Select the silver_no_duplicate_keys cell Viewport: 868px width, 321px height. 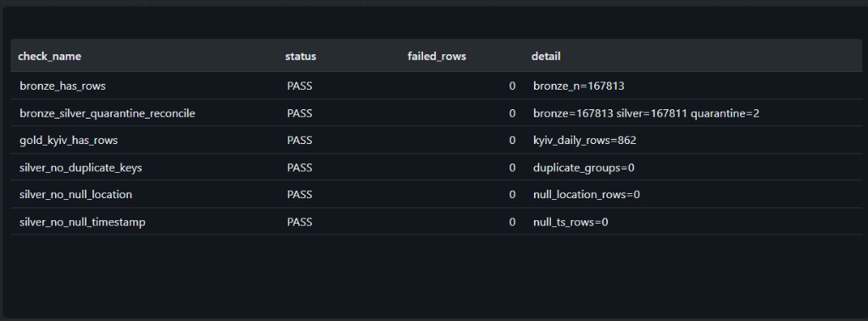pos(81,168)
